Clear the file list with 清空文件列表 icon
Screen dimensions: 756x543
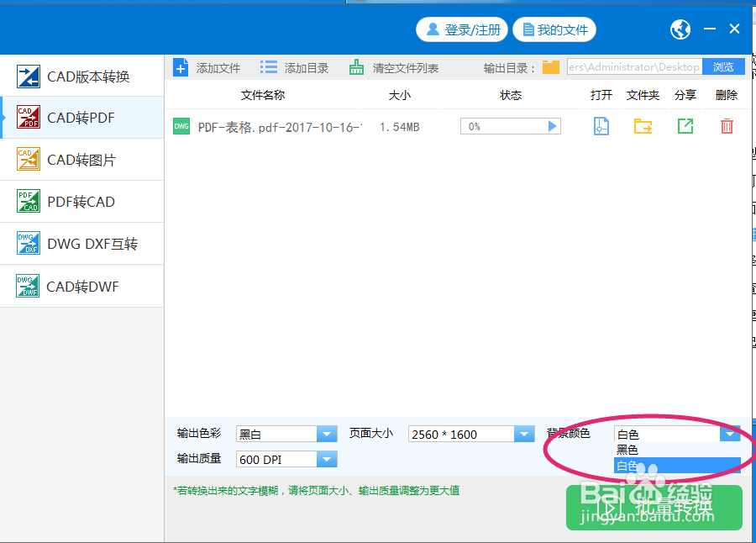(x=355, y=66)
